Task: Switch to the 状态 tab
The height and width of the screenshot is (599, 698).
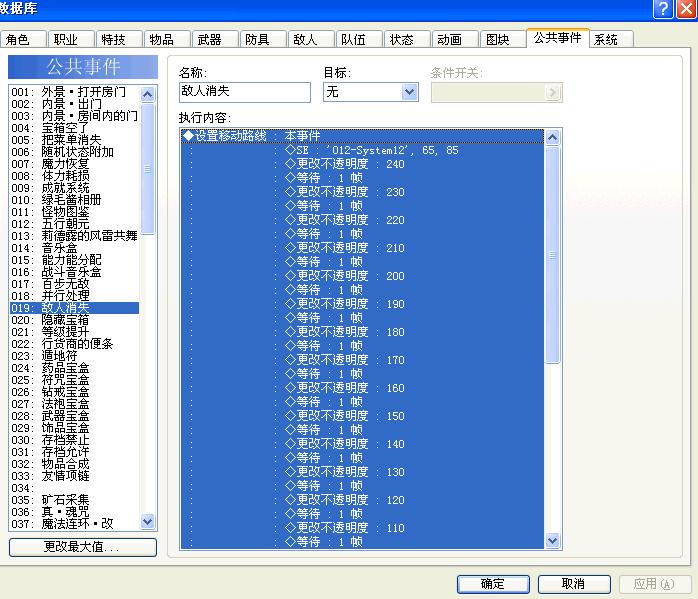Action: [x=407, y=40]
